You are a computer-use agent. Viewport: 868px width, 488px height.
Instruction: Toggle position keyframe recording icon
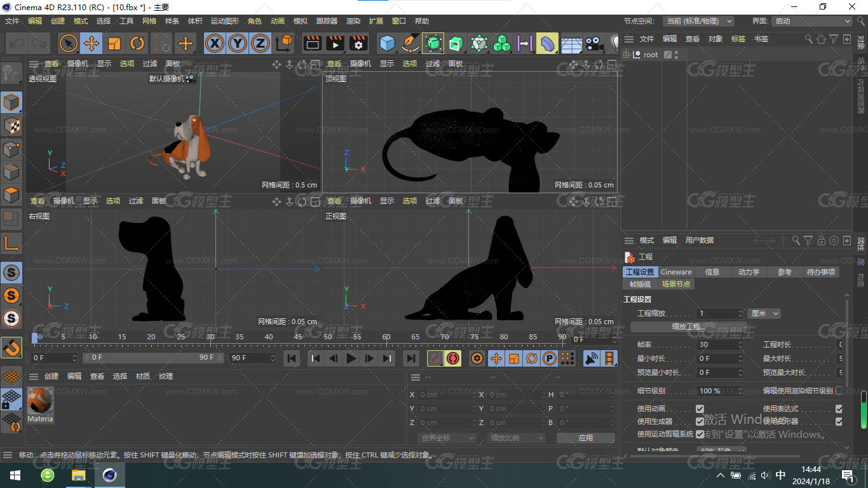pyautogui.click(x=496, y=358)
